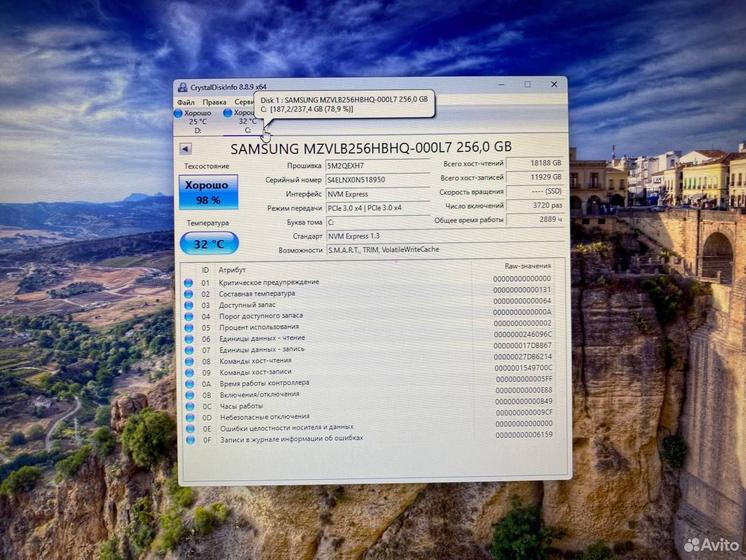Click the Режим передачи field PCIe 3.0 x4

(378, 208)
